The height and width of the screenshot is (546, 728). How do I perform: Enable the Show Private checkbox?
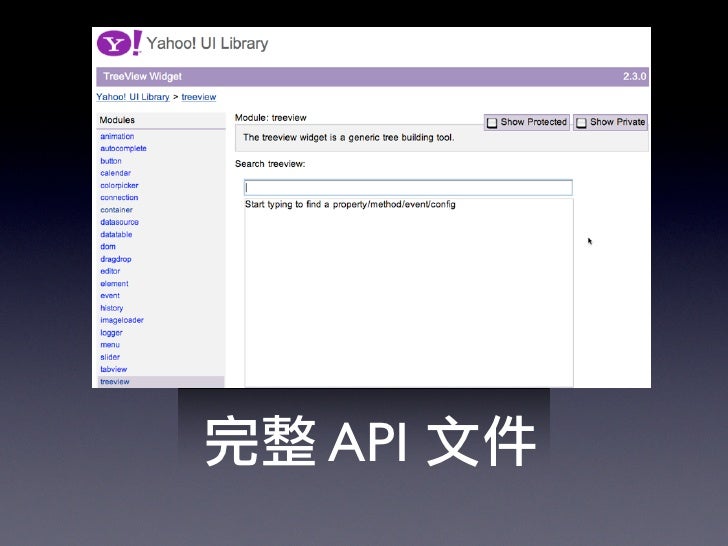(x=581, y=123)
